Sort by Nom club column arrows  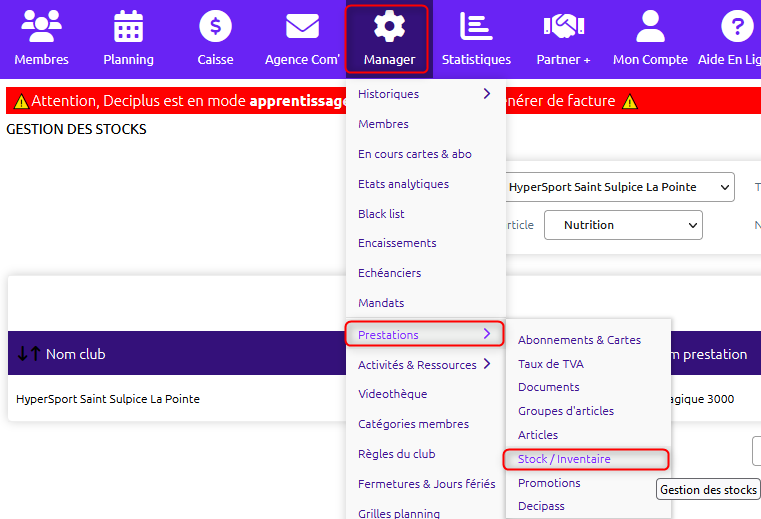click(x=28, y=354)
